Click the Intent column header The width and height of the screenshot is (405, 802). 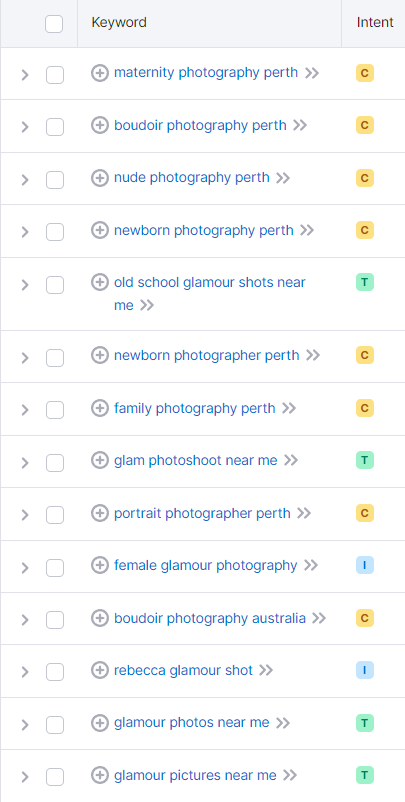(375, 23)
